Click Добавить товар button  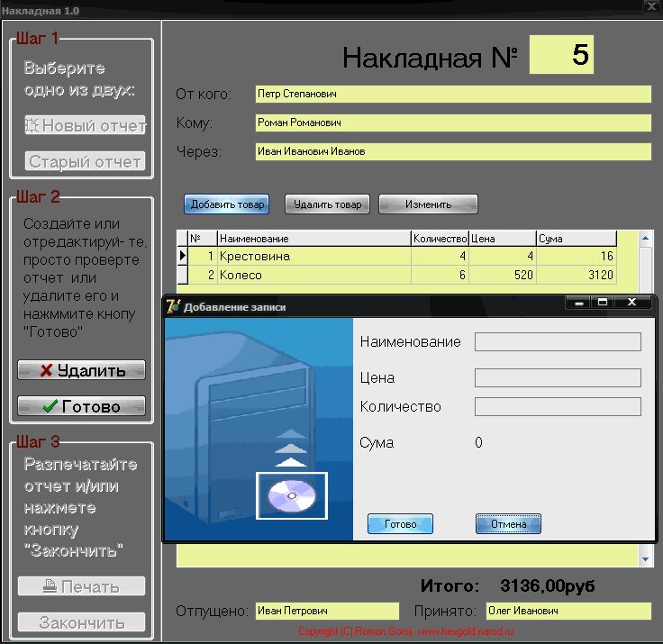[x=228, y=204]
